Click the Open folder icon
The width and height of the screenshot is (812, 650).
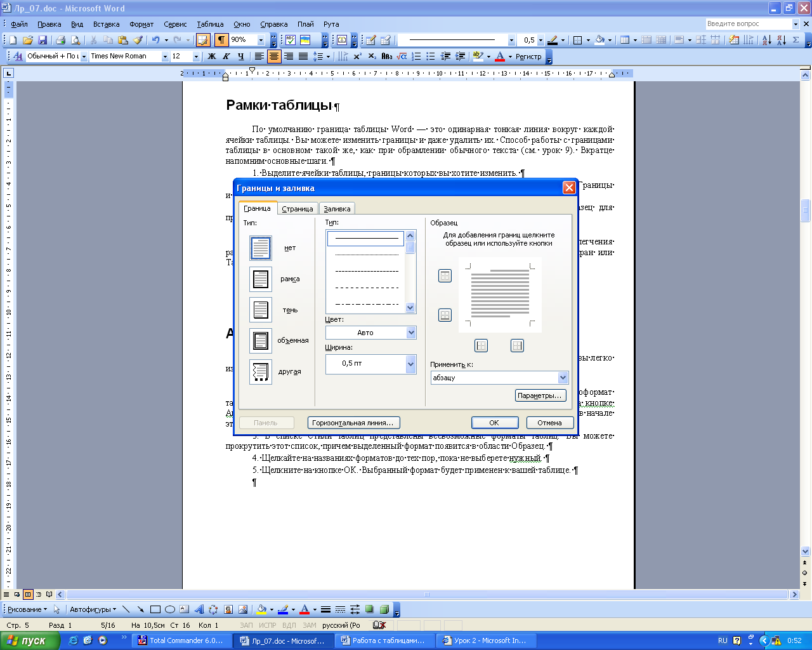[x=27, y=40]
